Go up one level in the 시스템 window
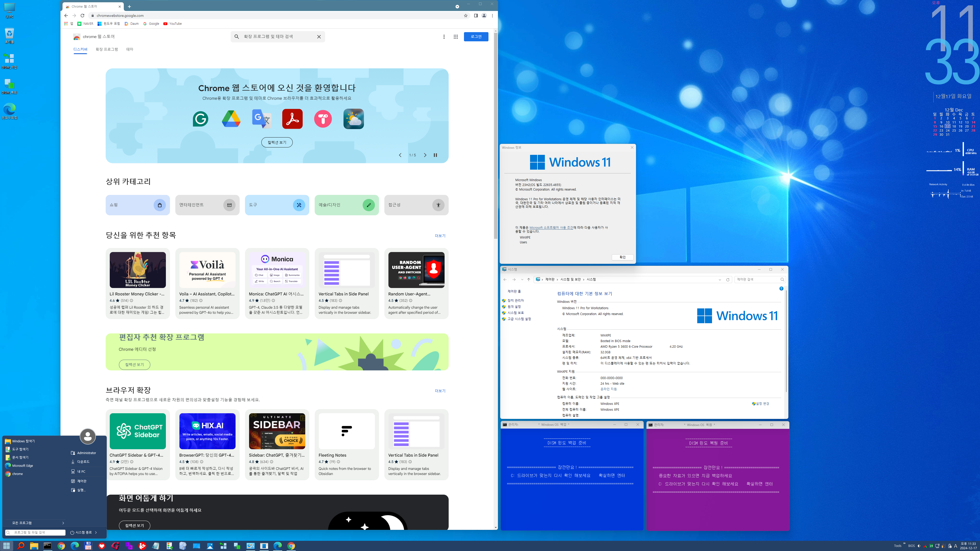Image resolution: width=980 pixels, height=551 pixels. click(x=529, y=280)
